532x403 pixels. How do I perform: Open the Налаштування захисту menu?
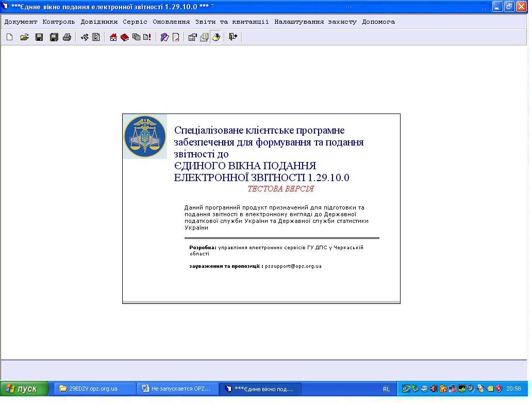315,22
